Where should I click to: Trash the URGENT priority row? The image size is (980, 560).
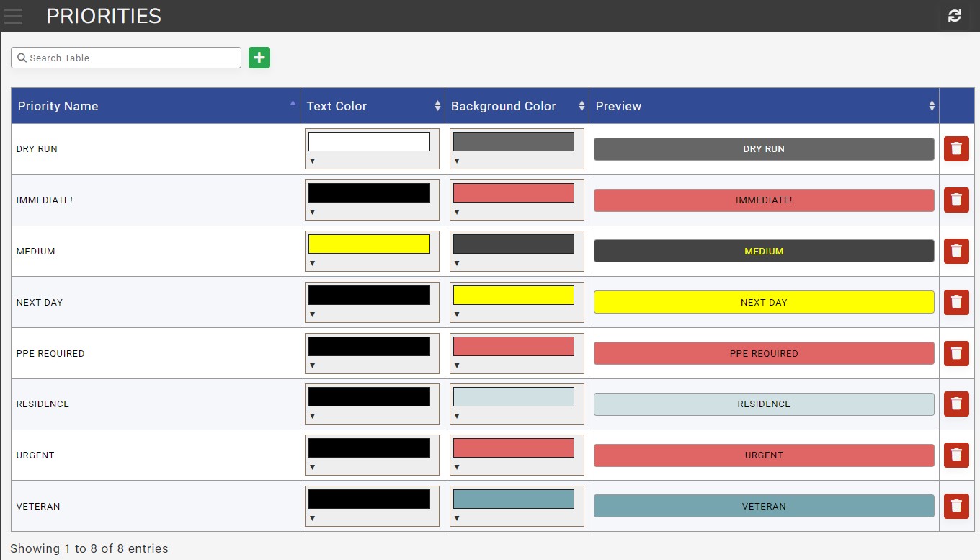click(x=956, y=455)
